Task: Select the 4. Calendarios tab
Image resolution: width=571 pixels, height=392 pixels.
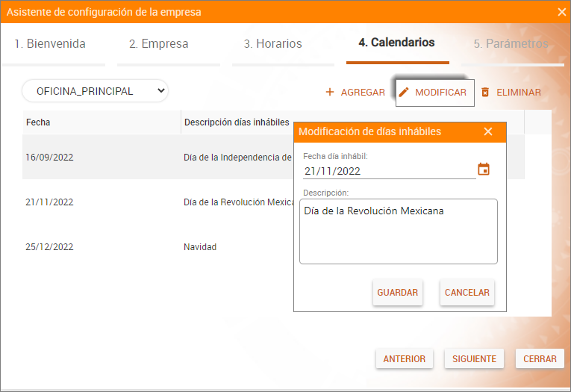Action: [x=397, y=43]
